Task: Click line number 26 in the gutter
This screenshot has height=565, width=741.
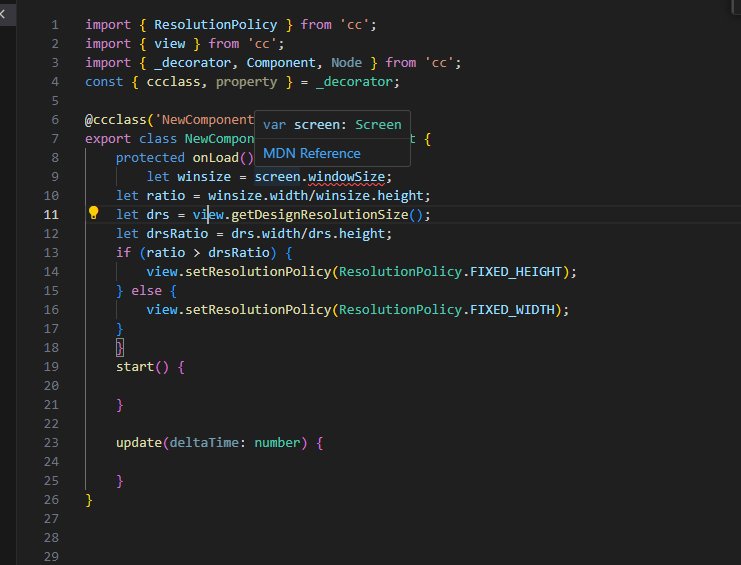Action: click(x=51, y=500)
